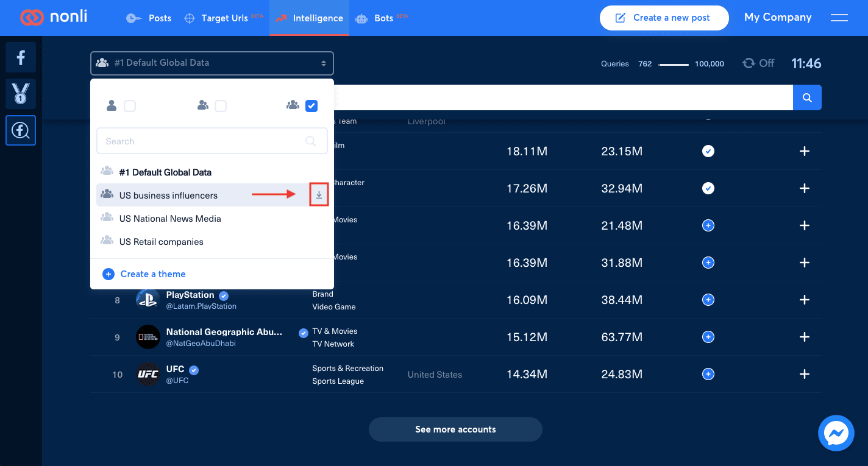Open the Bots tab
868x466 pixels.
[382, 18]
